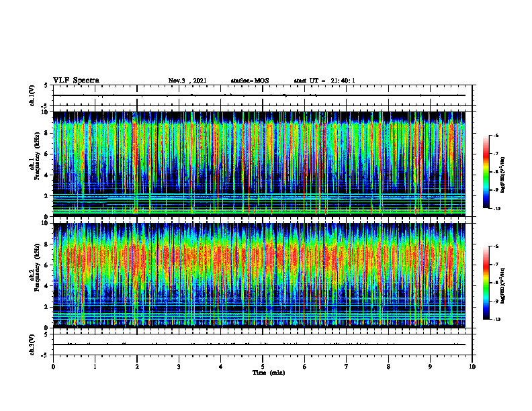Click ch.1 frequency tick label "6"

46,154
